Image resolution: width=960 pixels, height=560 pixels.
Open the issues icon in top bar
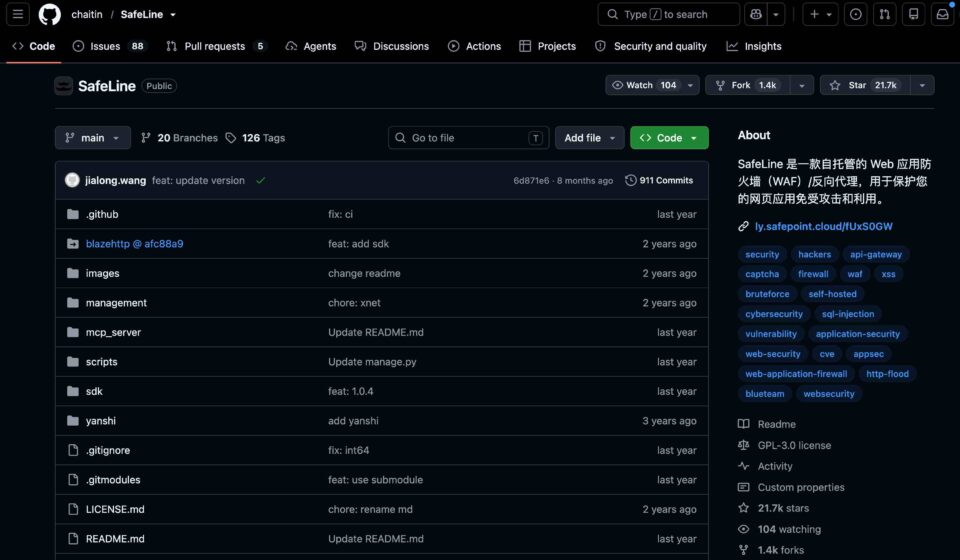point(856,14)
